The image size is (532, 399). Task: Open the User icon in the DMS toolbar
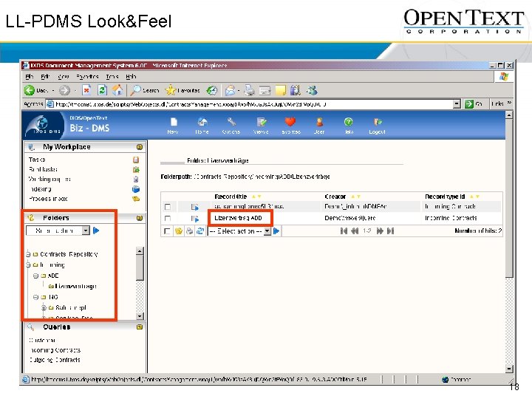tap(319, 122)
